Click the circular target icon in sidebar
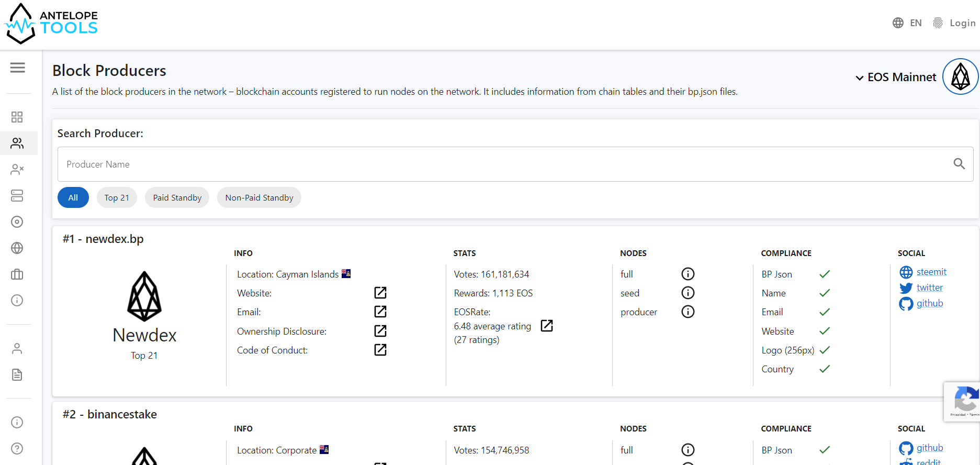 pyautogui.click(x=17, y=222)
